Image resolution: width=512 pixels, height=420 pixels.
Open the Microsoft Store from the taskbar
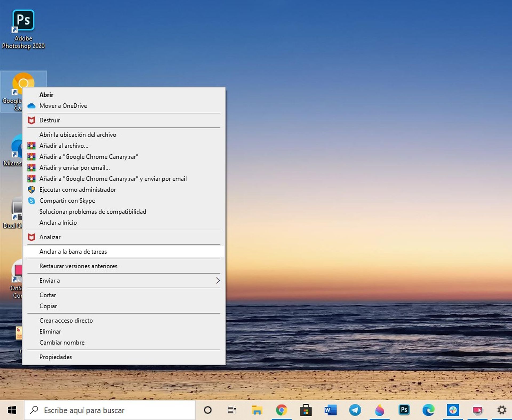[x=306, y=410]
